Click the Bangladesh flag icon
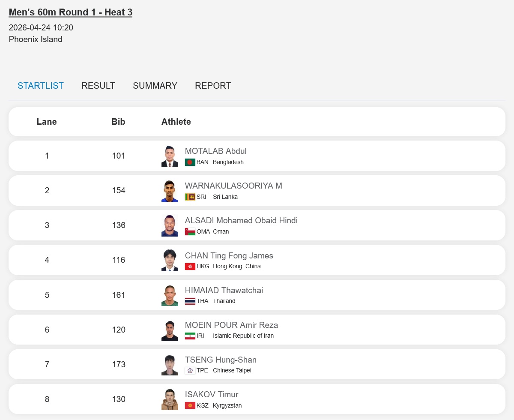 pyautogui.click(x=190, y=162)
